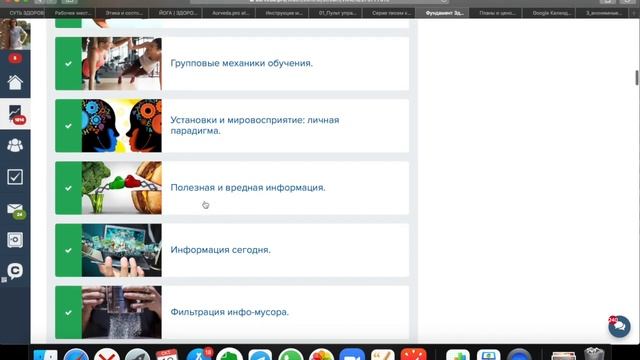Open Safari from the Dock
The width and height of the screenshot is (640, 360).
[76, 355]
